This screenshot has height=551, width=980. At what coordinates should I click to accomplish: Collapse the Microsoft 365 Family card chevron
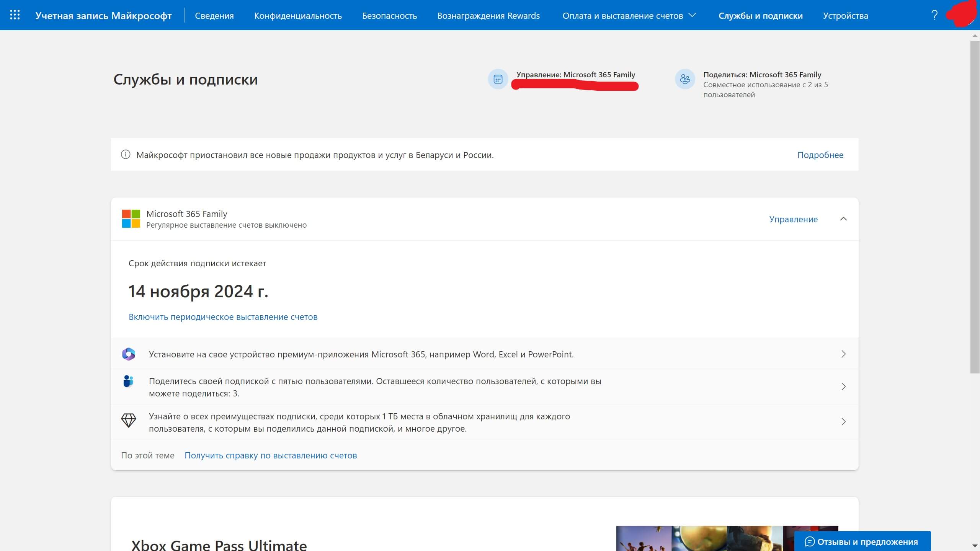[x=843, y=219]
